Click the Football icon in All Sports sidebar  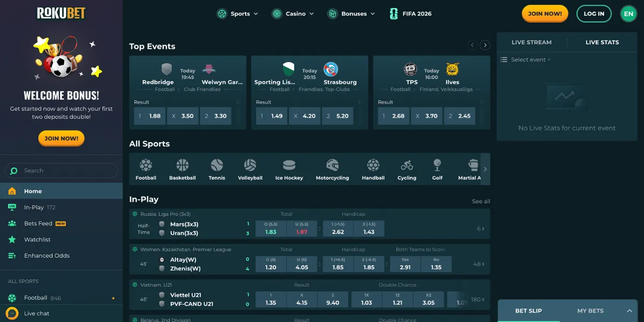pos(12,298)
